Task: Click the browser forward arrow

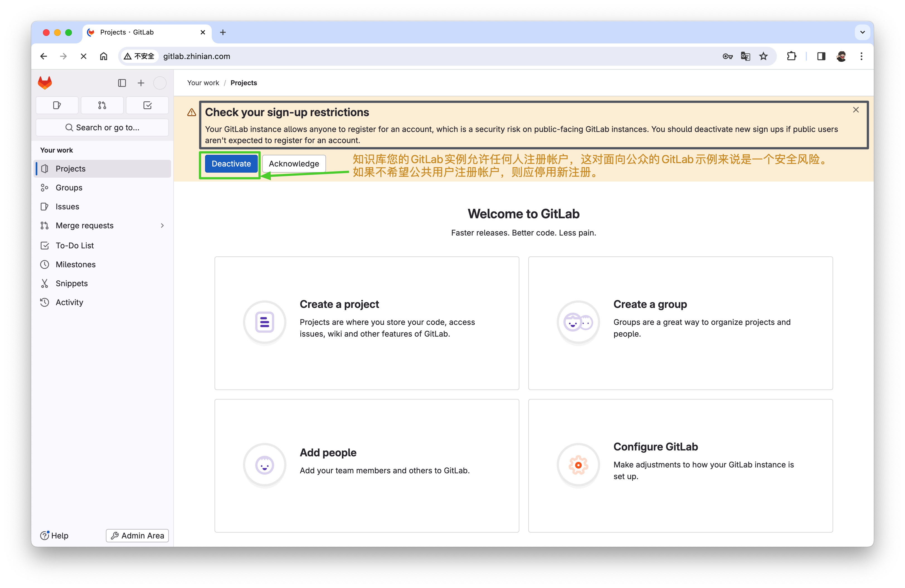Action: [64, 56]
